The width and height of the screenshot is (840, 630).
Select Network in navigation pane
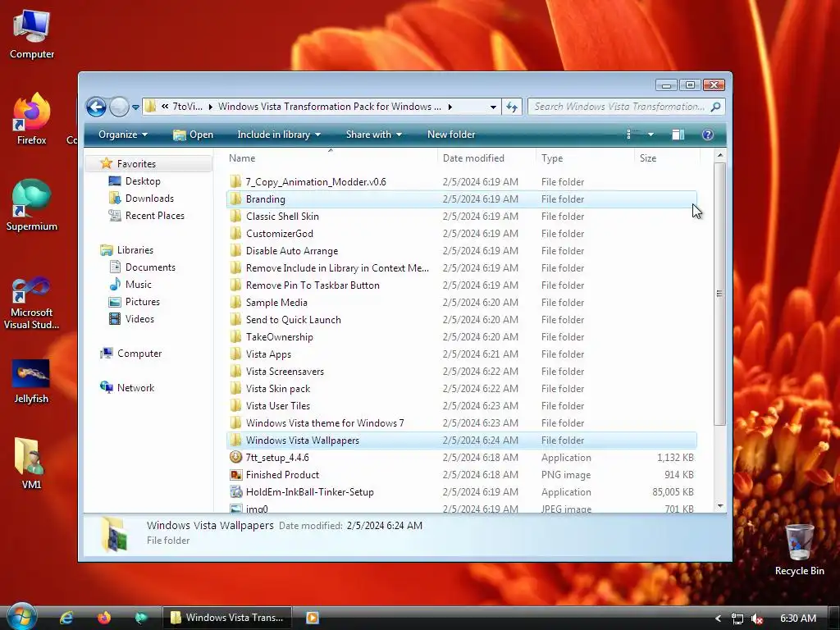coord(135,388)
